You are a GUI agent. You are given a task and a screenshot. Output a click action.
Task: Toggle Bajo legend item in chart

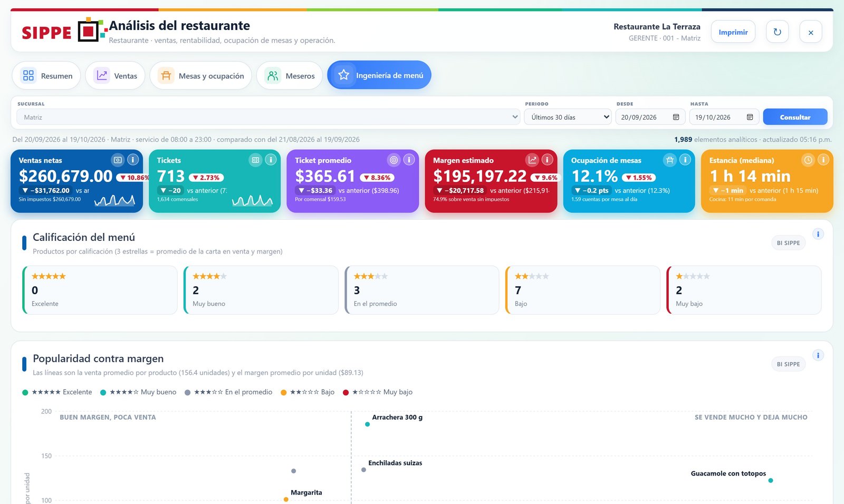point(308,392)
